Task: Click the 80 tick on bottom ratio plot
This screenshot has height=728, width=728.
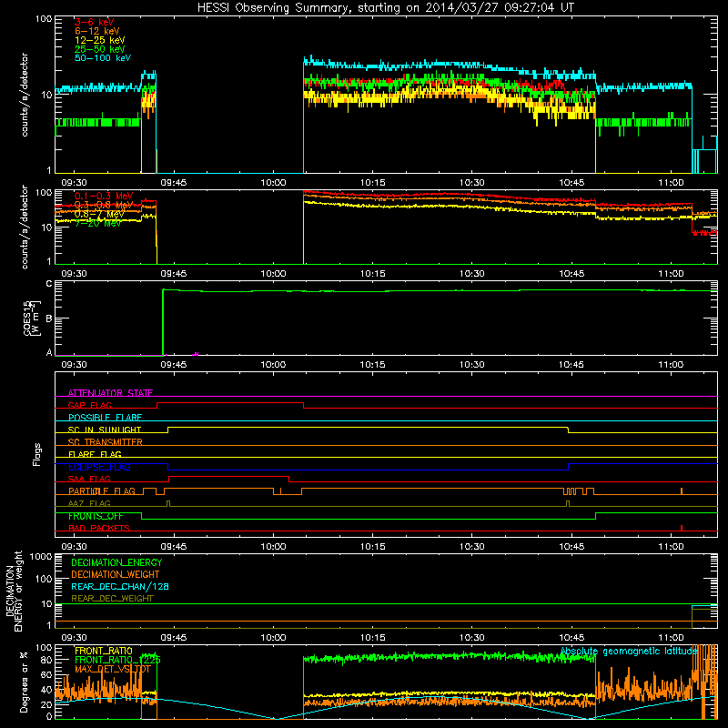Action: 46,660
